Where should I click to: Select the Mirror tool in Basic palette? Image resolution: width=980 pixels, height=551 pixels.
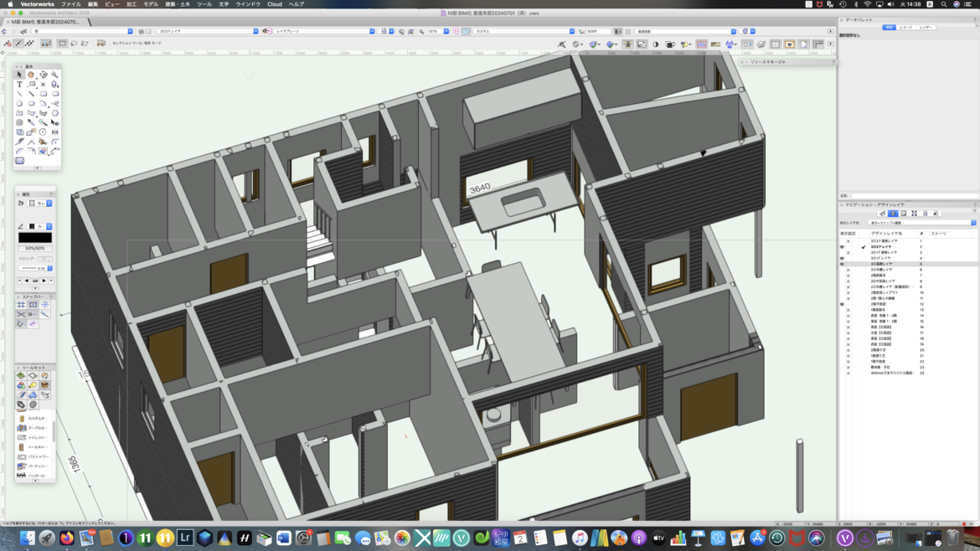54,131
